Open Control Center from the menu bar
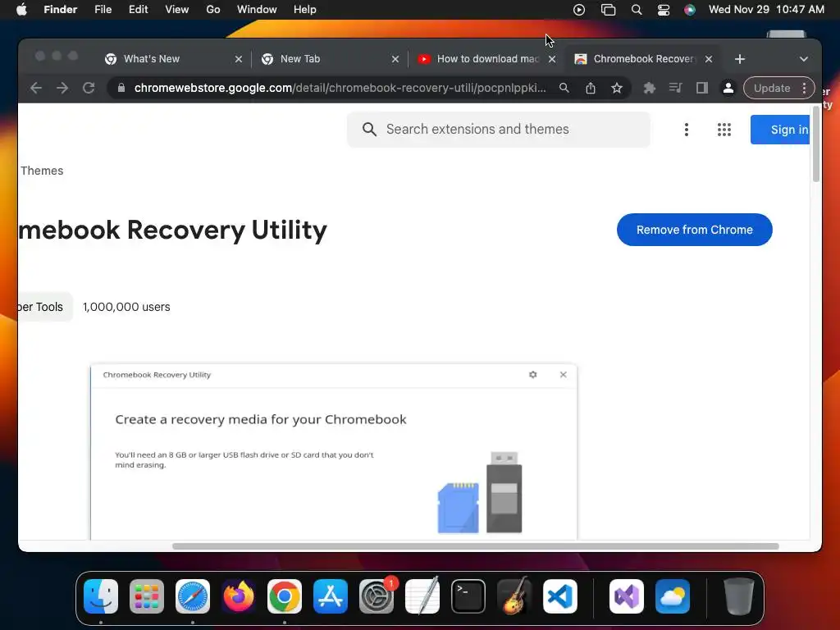The image size is (840, 630). (663, 10)
